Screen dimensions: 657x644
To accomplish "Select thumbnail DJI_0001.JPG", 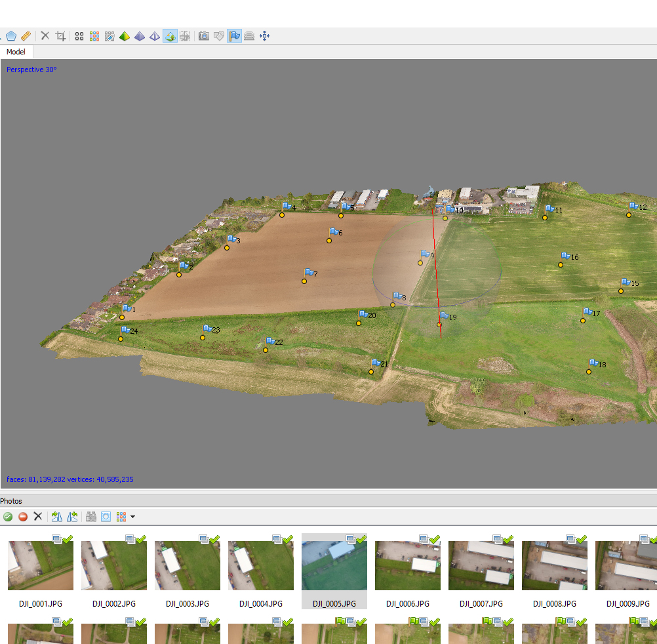I will pyautogui.click(x=41, y=565).
